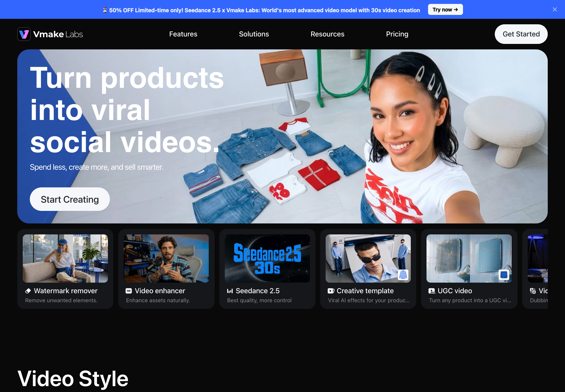The image size is (565, 392).
Task: Open the Seedance 2.5 30s thumbnail
Action: (x=267, y=258)
